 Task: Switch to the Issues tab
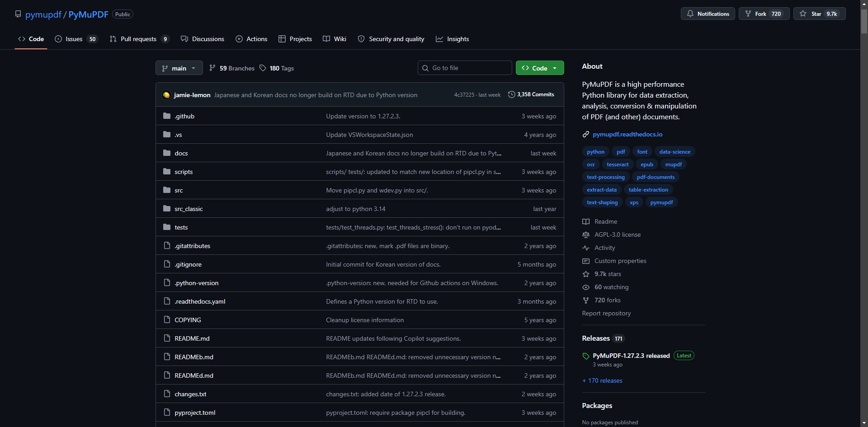point(76,39)
